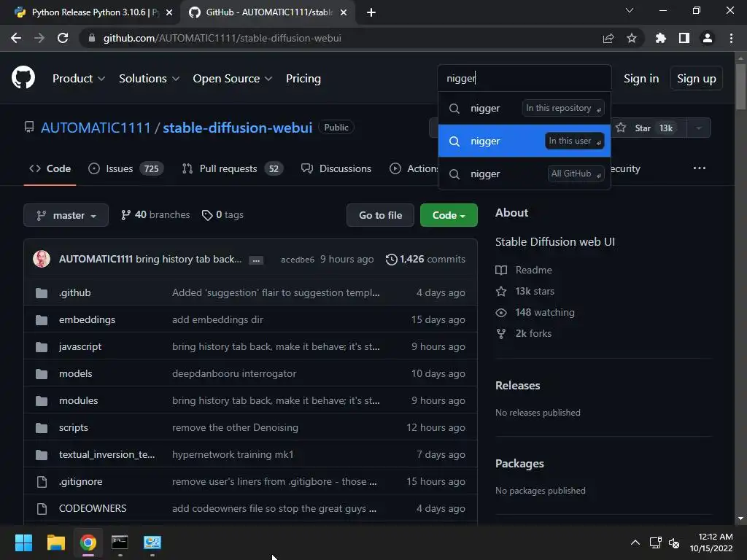Screen dimensions: 747x560
Task: Open the Chrome profile avatar icon
Action: (708, 38)
